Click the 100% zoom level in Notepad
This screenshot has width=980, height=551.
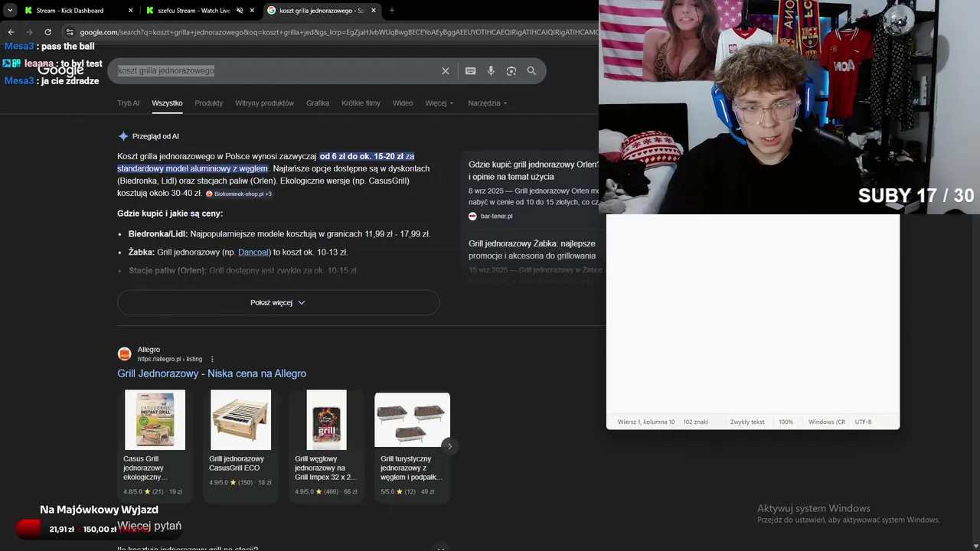[x=786, y=422]
